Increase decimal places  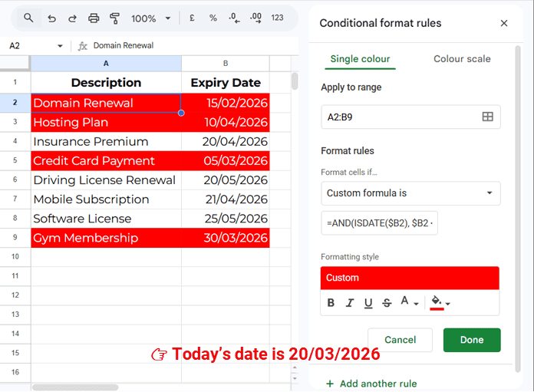point(255,18)
